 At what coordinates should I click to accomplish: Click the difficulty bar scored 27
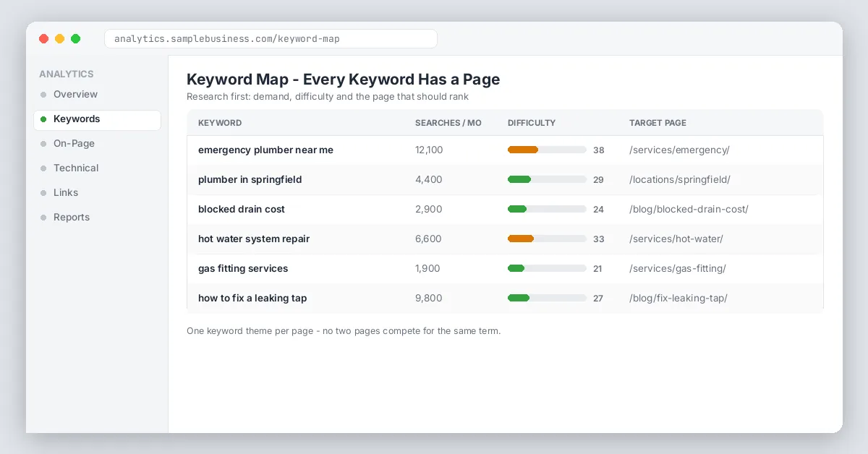(547, 298)
